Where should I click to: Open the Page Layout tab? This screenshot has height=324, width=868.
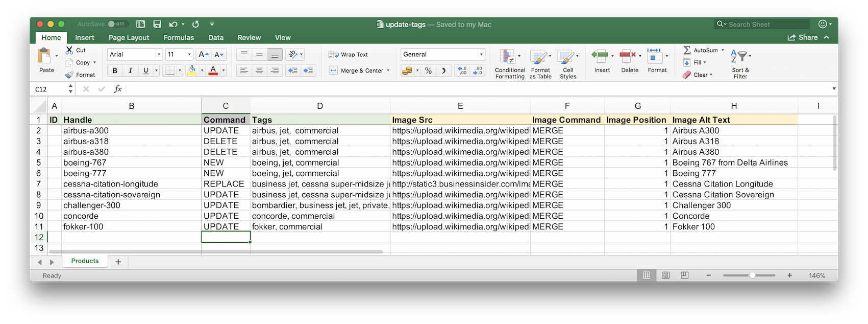pyautogui.click(x=129, y=37)
